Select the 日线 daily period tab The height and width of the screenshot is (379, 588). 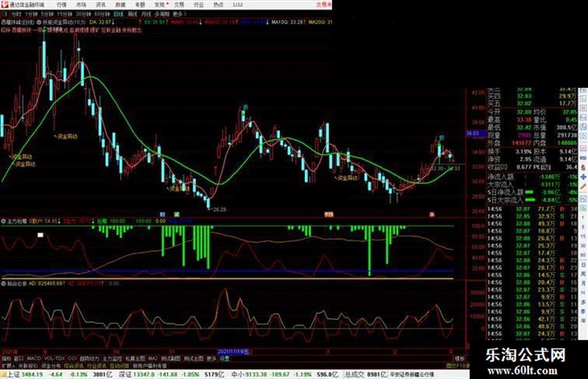click(118, 14)
